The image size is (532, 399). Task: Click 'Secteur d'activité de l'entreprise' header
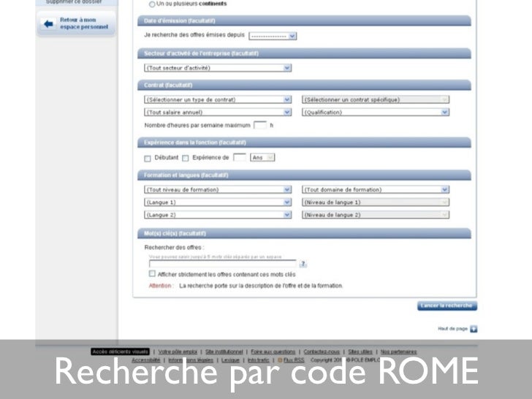pyautogui.click(x=304, y=53)
